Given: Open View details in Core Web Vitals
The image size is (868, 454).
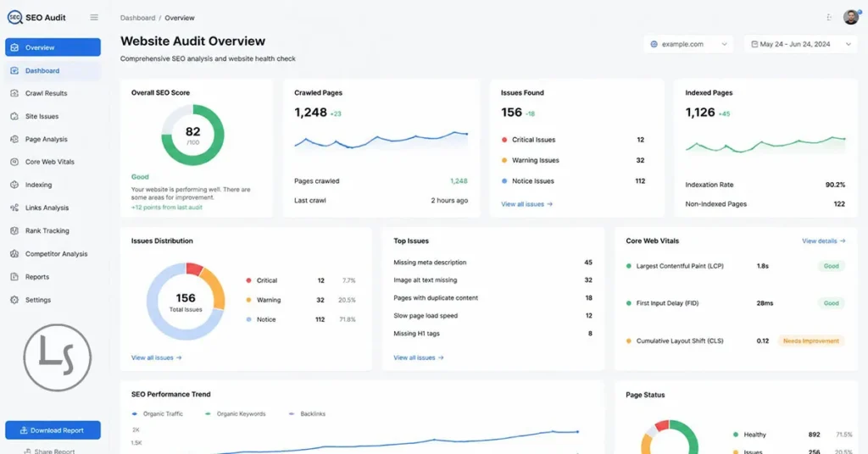Looking at the screenshot, I should 824,241.
